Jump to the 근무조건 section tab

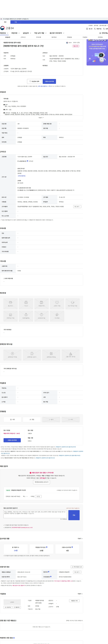[x=23, y=37]
